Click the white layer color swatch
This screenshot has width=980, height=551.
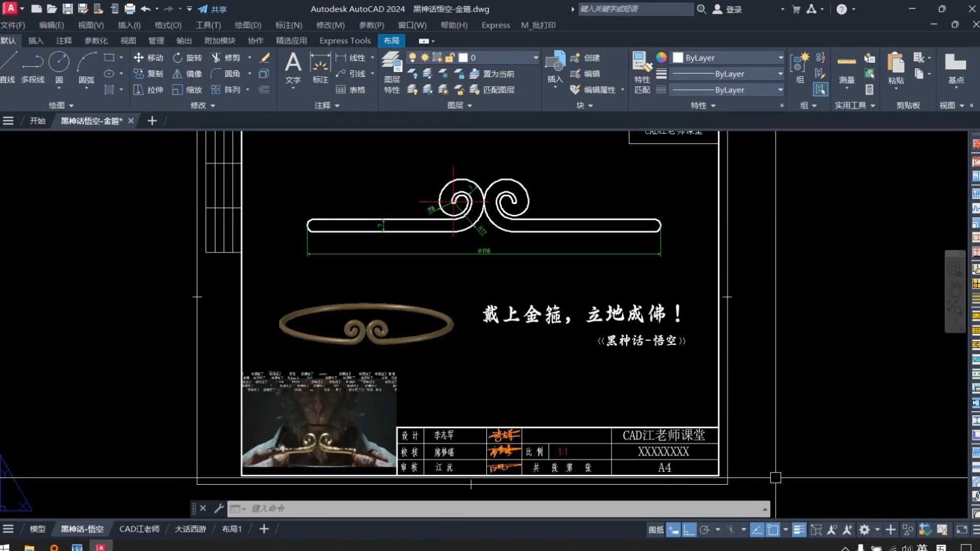click(x=463, y=58)
